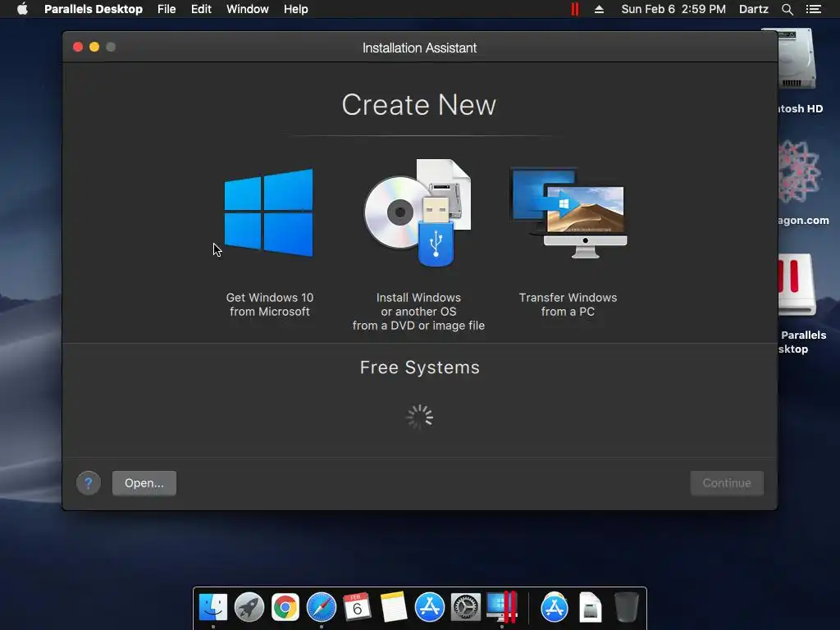Open the Apple menu
The image size is (840, 630).
22,9
